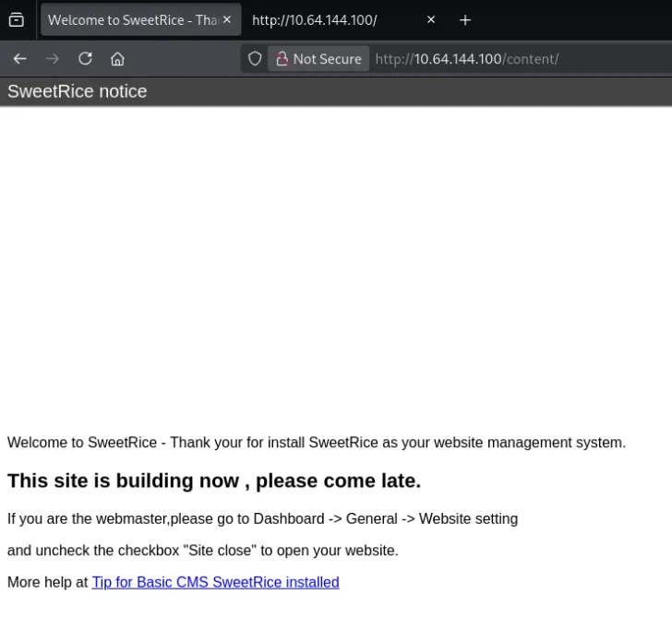Close the Welcome to SweetRice tab

click(x=227, y=19)
